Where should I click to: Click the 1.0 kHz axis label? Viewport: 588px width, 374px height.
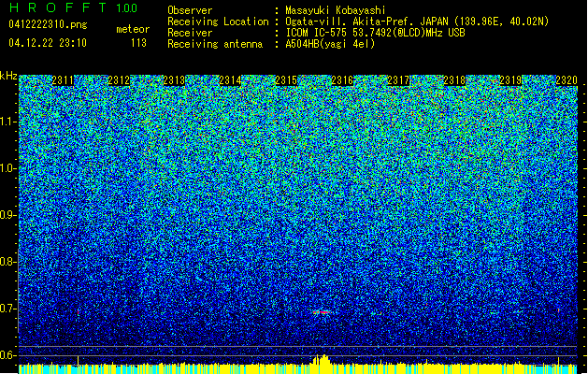(8, 168)
